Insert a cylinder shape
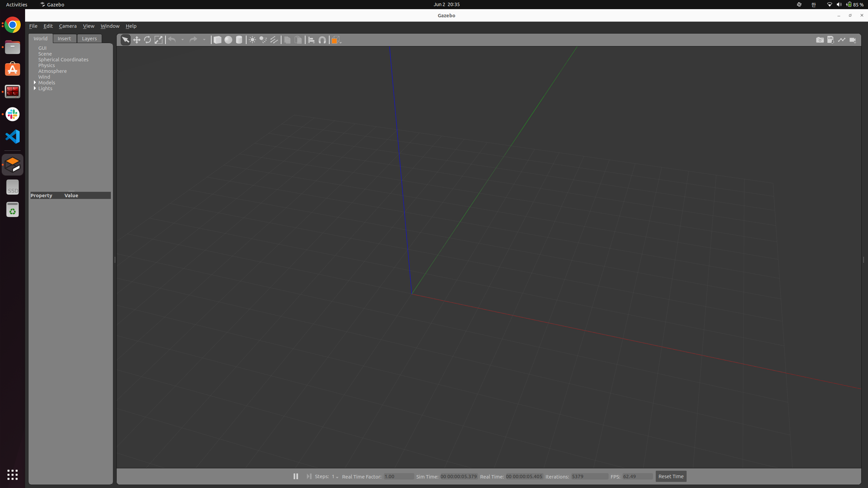This screenshot has height=488, width=868. click(x=239, y=40)
